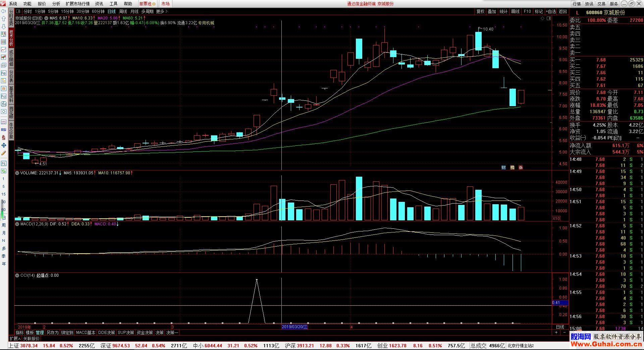Click the green refresh sidebar icon
Screen dimensions: 644x350
tap(4, 171)
